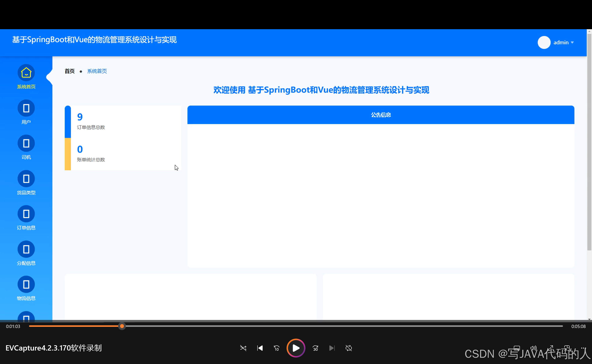Click the admin avatar circle
592x364 pixels.
544,42
